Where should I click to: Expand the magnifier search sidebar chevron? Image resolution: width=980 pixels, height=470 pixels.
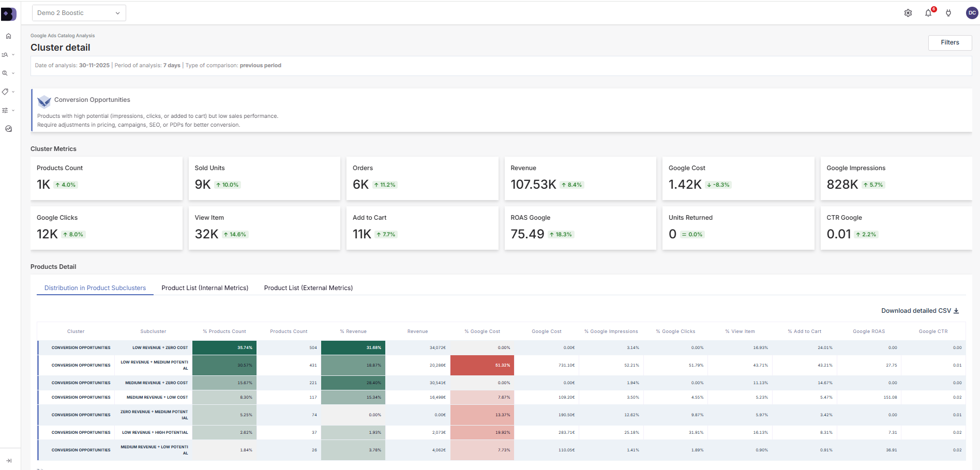(13, 73)
